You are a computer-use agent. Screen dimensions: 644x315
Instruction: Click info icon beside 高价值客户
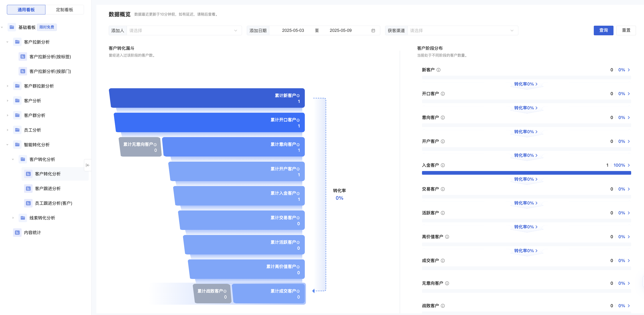tap(447, 237)
